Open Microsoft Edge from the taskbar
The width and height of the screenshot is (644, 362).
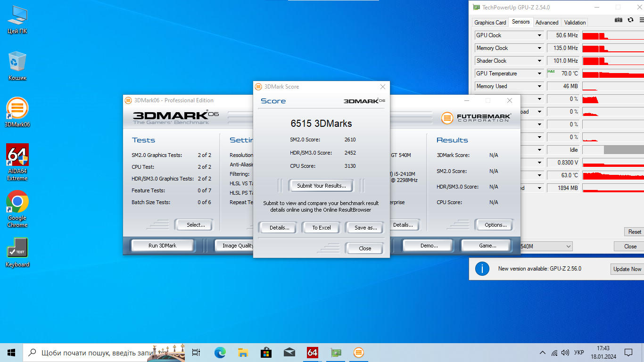(x=220, y=353)
